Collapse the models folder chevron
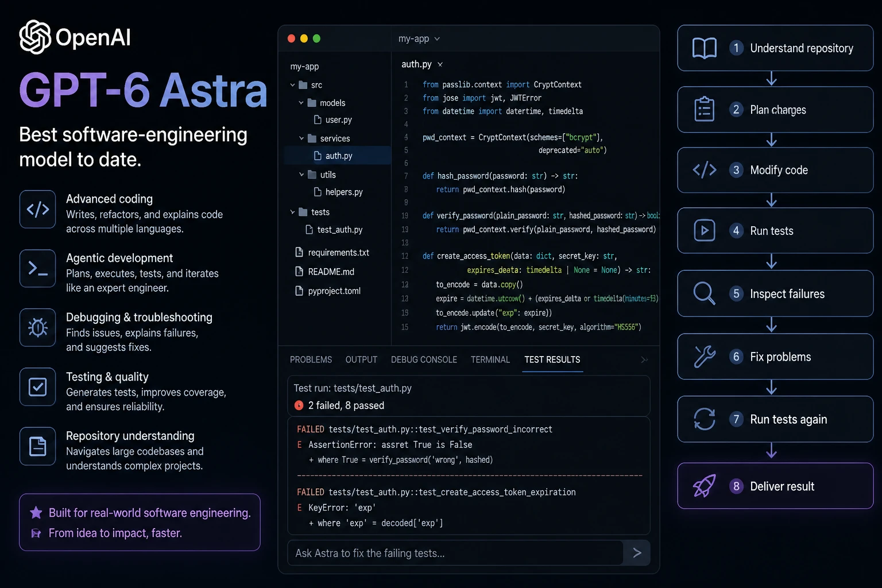The height and width of the screenshot is (588, 882). 301,103
